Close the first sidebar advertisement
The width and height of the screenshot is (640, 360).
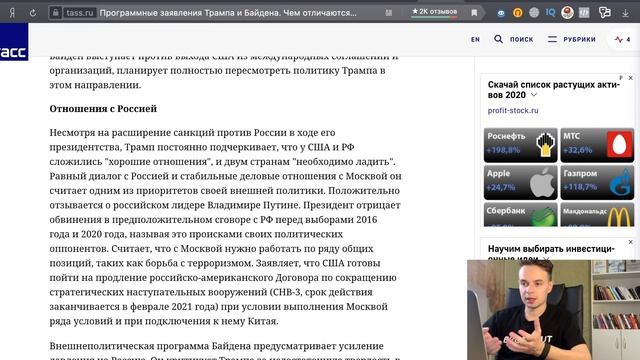click(631, 78)
